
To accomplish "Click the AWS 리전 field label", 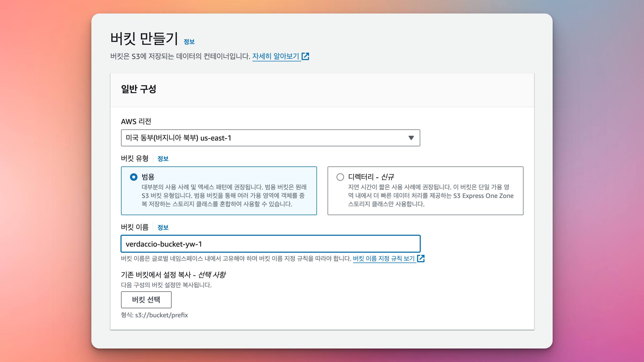I will click(136, 121).
